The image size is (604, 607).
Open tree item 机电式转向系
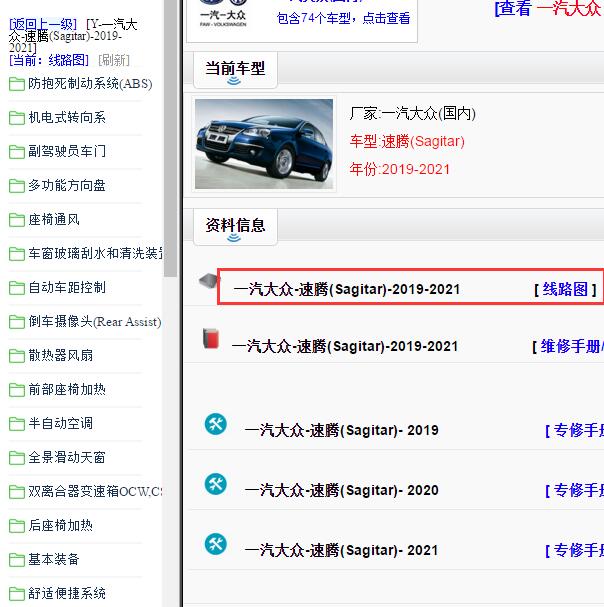67,118
